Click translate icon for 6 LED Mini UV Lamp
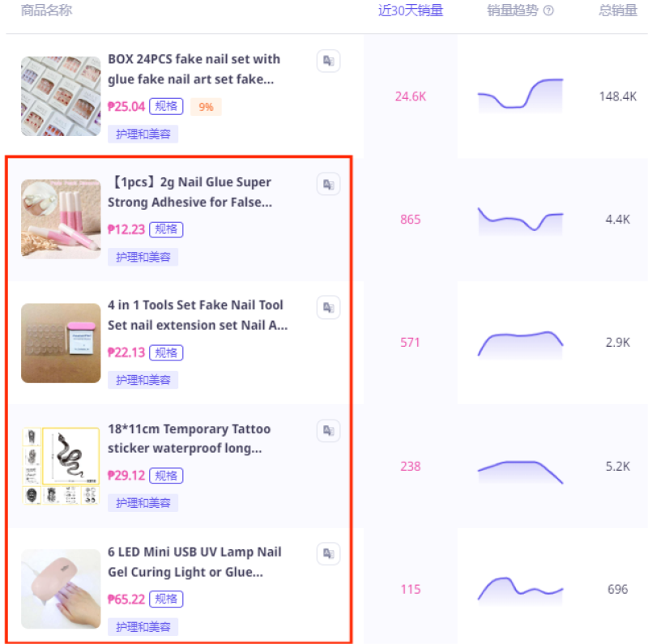 pyautogui.click(x=329, y=553)
